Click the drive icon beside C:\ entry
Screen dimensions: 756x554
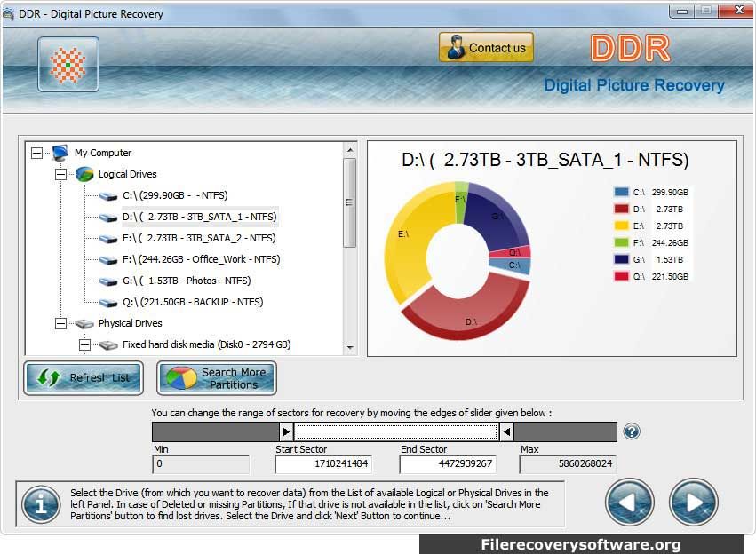click(x=108, y=196)
